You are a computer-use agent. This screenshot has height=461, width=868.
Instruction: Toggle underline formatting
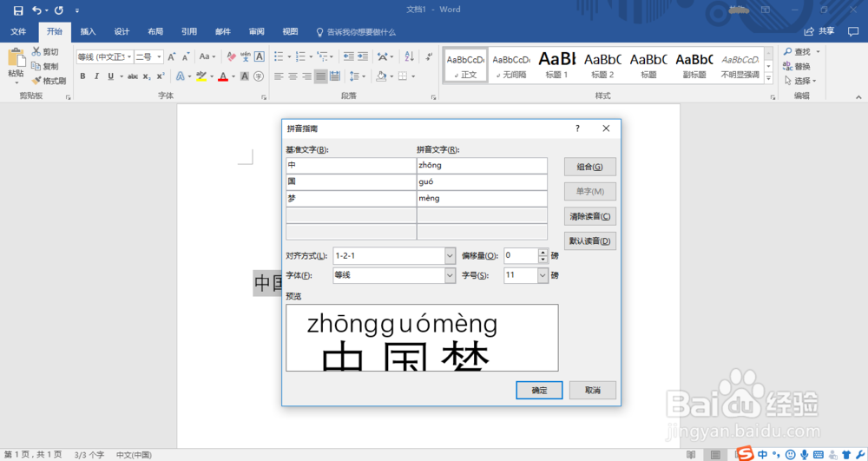pos(111,76)
